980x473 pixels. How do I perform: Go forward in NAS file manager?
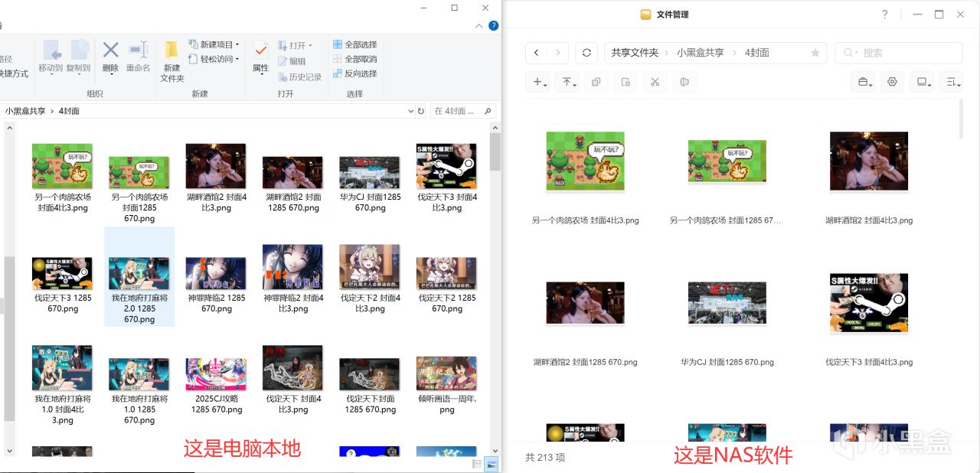click(x=558, y=53)
